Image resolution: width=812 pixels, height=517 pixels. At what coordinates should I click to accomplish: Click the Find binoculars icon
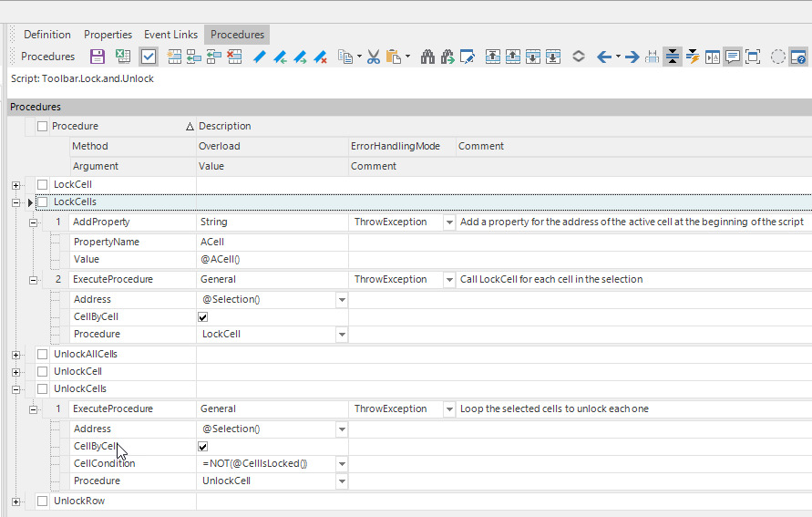click(427, 57)
